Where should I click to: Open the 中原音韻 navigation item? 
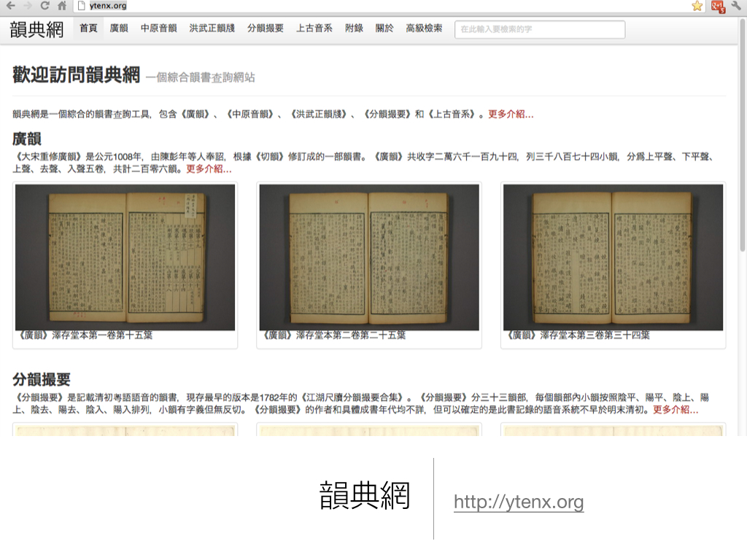158,28
